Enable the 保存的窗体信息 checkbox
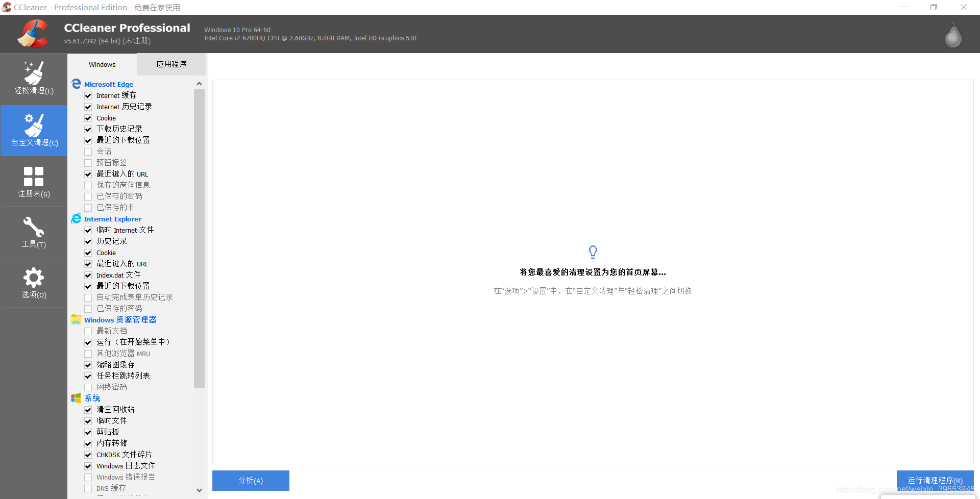Screen dimensions: 980x499 click(x=88, y=185)
